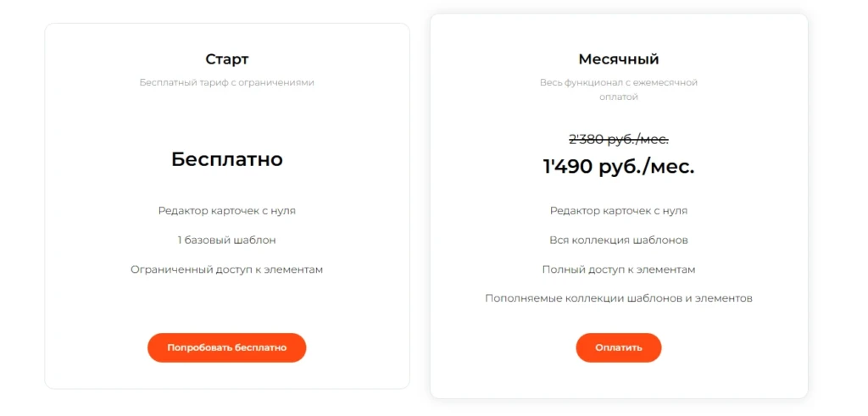Click the "Оплатить" button
This screenshot has width=868, height=416.
pos(619,347)
